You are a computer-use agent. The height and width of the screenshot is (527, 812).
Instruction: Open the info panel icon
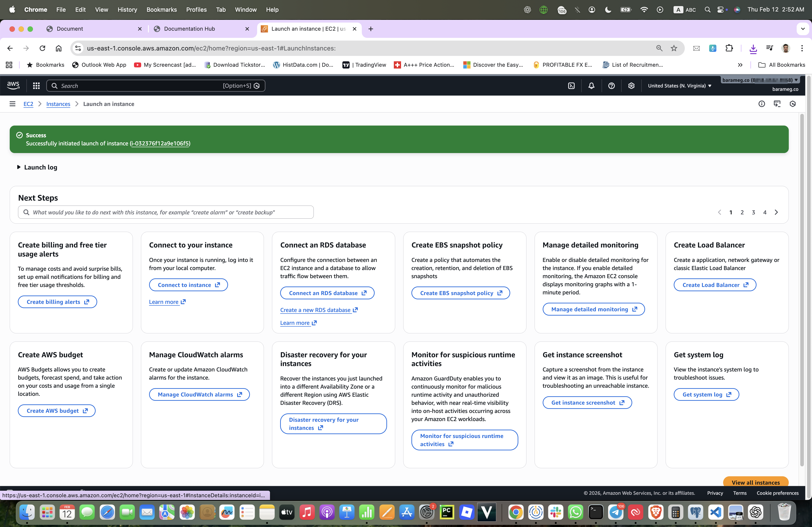click(x=761, y=104)
